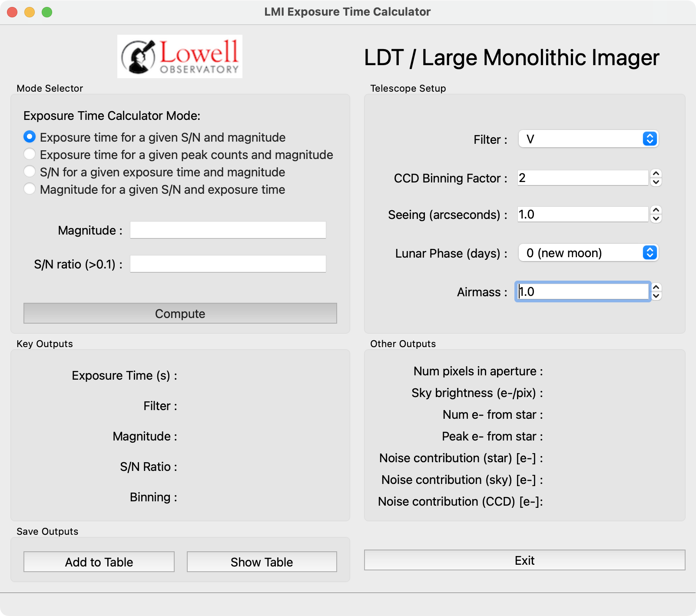Decrement Seeing value with down arrow
The image size is (696, 616).
(656, 219)
